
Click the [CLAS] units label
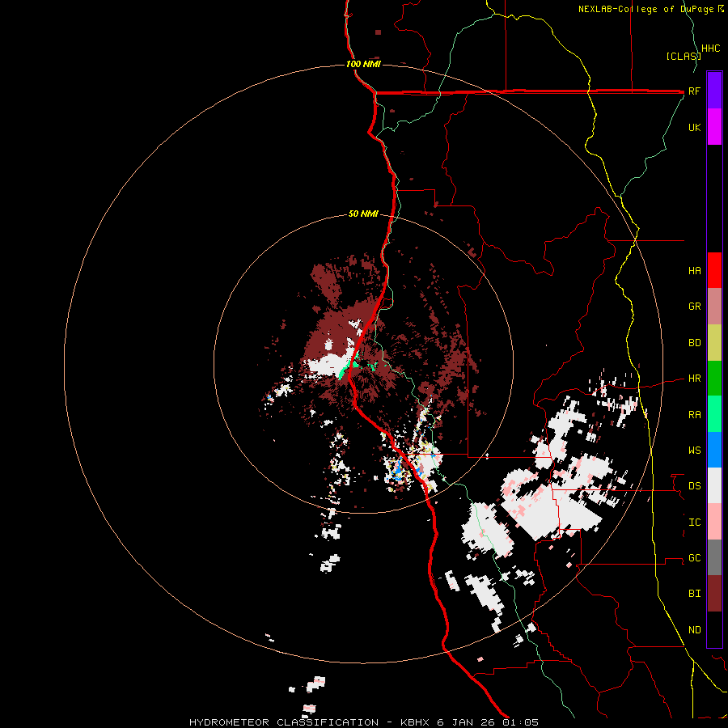point(683,56)
